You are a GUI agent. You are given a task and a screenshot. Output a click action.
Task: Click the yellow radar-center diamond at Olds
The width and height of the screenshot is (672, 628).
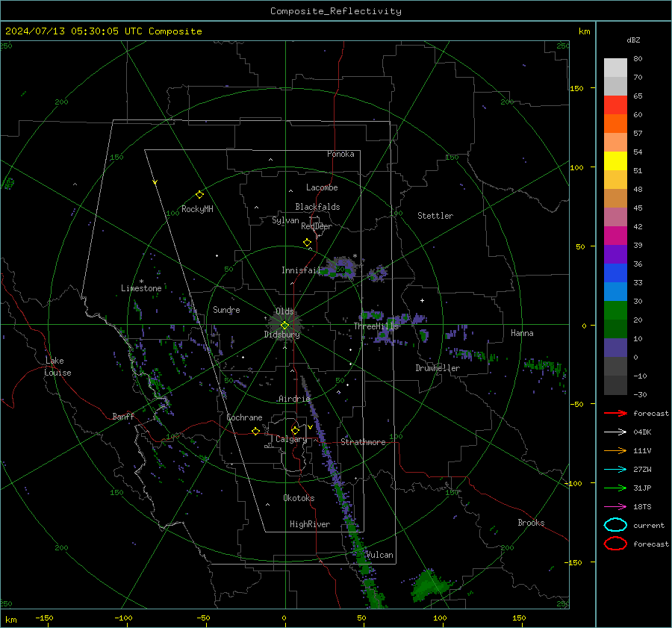tap(284, 326)
